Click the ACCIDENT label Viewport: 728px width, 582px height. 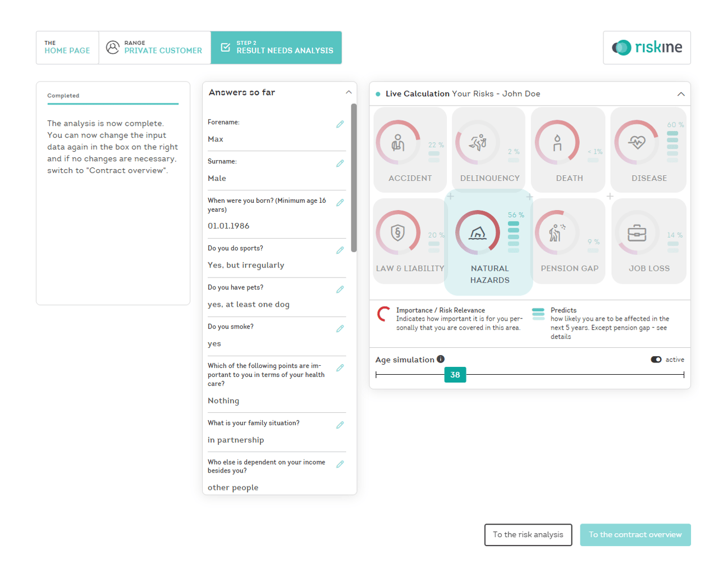[410, 178]
